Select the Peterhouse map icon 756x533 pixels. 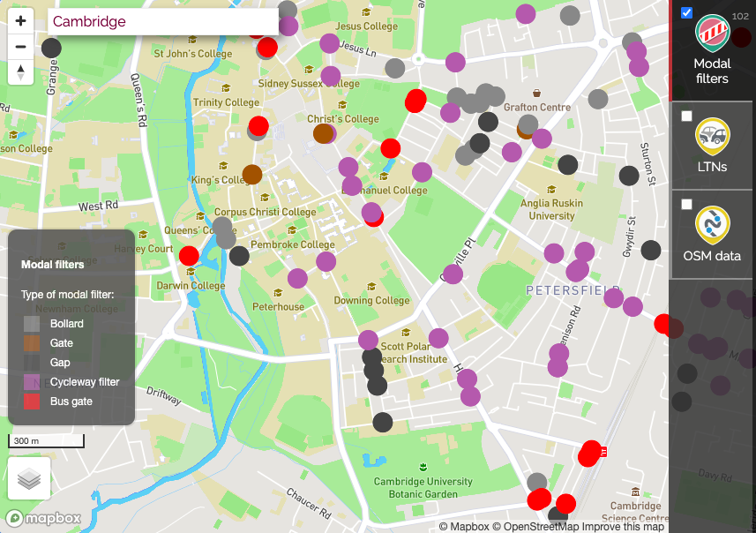tap(278, 293)
